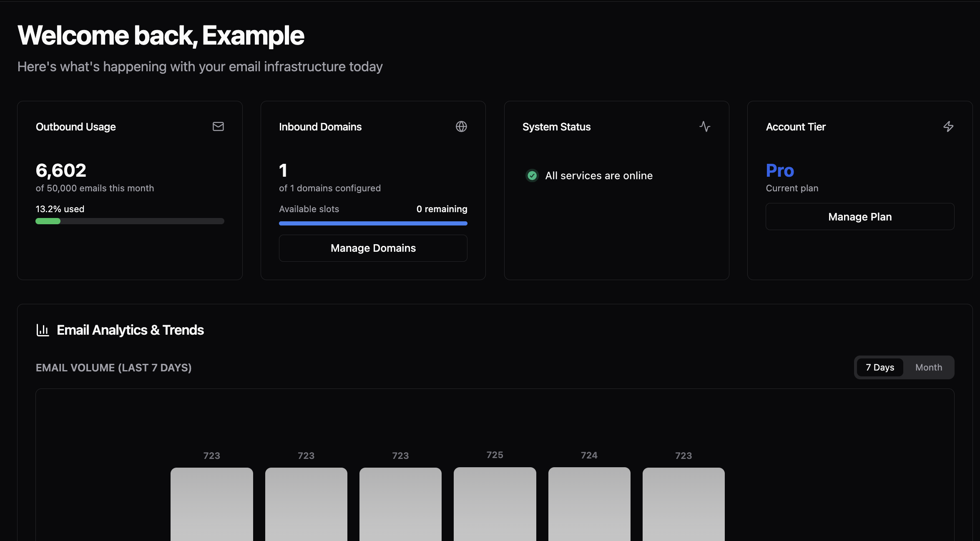The height and width of the screenshot is (541, 980).
Task: Click the Pro current plan label
Action: point(779,170)
